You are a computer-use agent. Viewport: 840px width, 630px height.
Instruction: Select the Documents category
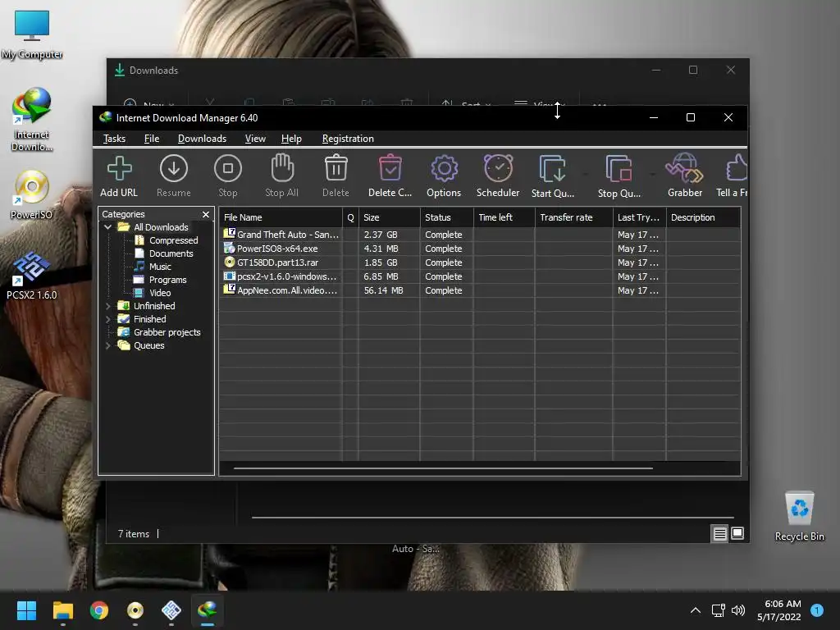click(171, 253)
